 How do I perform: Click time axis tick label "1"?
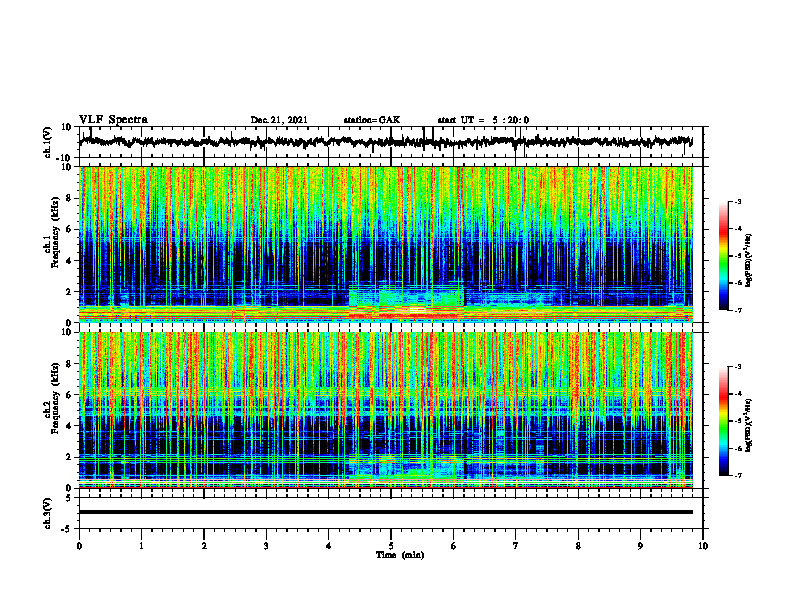pyautogui.click(x=141, y=546)
